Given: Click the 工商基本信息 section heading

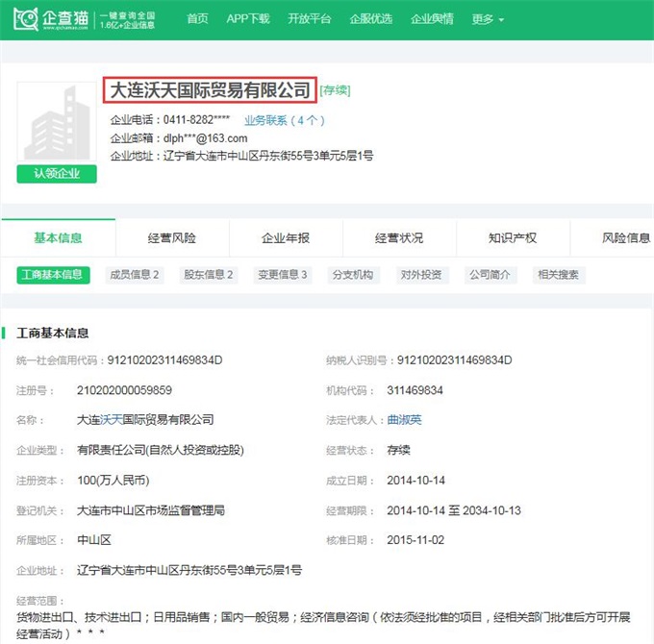Looking at the screenshot, I should click(53, 333).
